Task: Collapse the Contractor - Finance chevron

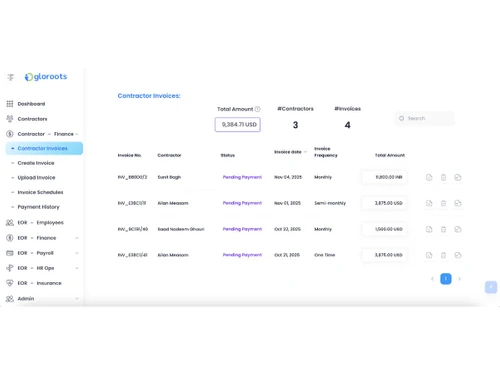Action: [x=77, y=134]
